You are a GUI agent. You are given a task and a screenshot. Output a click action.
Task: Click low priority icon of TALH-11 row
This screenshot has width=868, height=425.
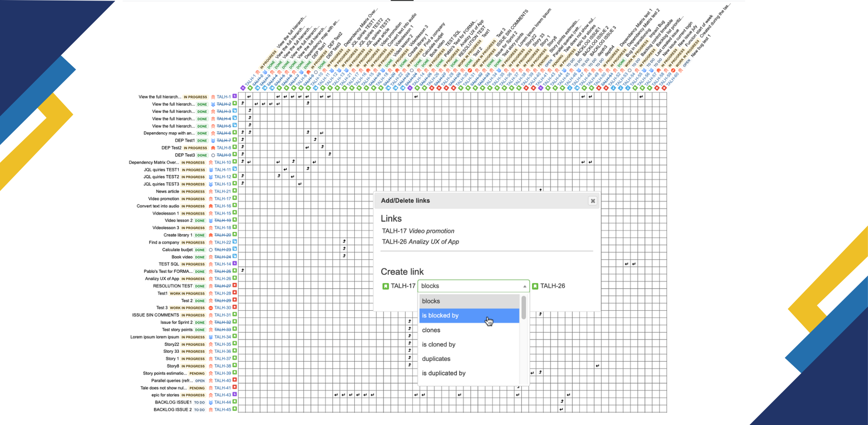coord(210,170)
